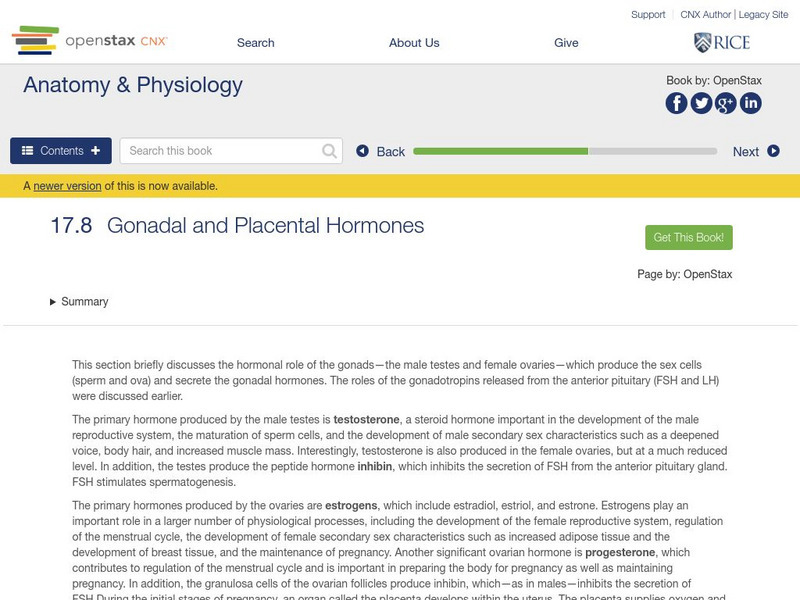The width and height of the screenshot is (800, 600).
Task: Open the Rice University logo link
Action: 721,42
